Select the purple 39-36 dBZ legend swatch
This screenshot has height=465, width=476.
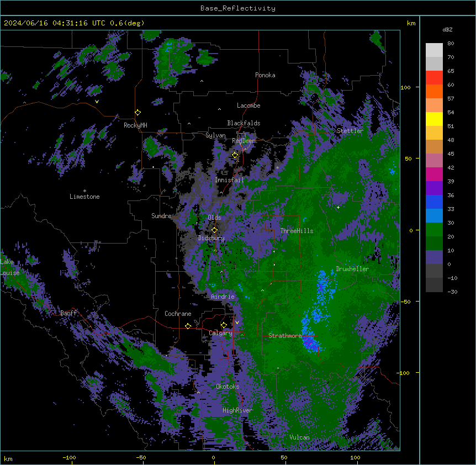(434, 188)
